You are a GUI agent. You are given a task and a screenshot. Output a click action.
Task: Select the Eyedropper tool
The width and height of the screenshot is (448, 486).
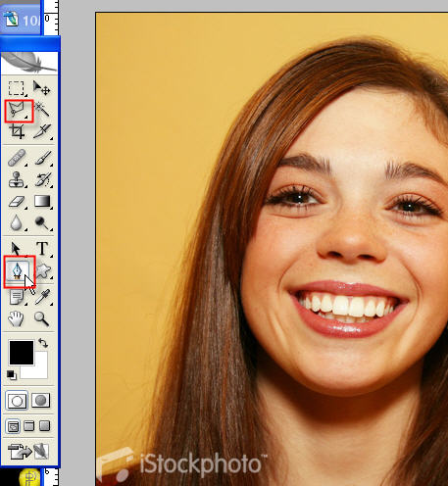click(x=43, y=297)
